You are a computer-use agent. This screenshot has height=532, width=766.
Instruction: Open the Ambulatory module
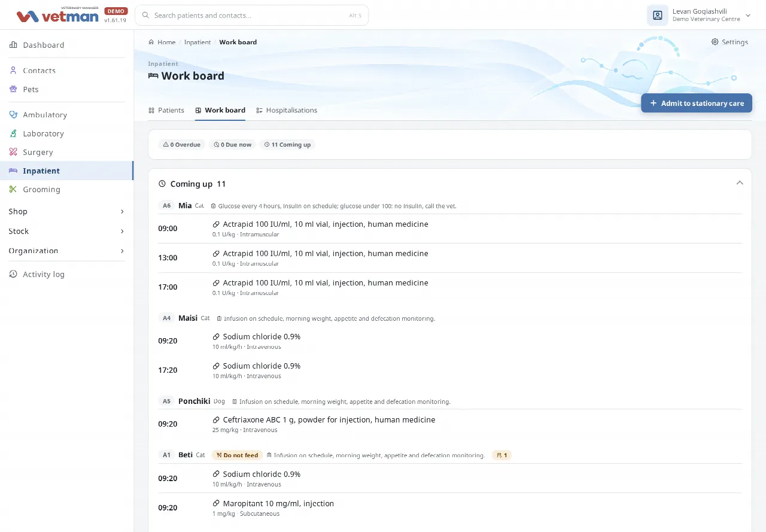pyautogui.click(x=66, y=115)
